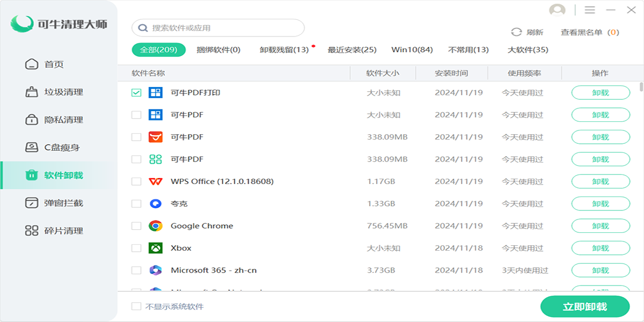644x322 pixels.
Task: Click the Google Chrome name text
Action: (202, 226)
